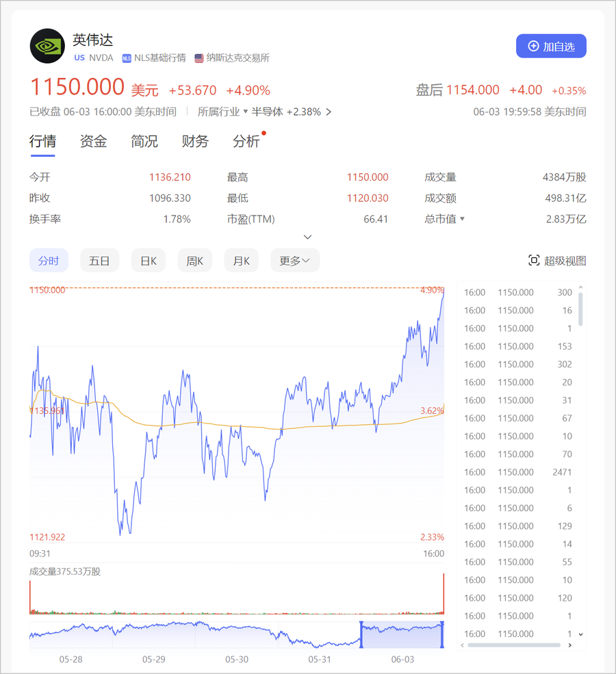Click the 超级视图 link text
This screenshot has width=616, height=674.
click(565, 261)
